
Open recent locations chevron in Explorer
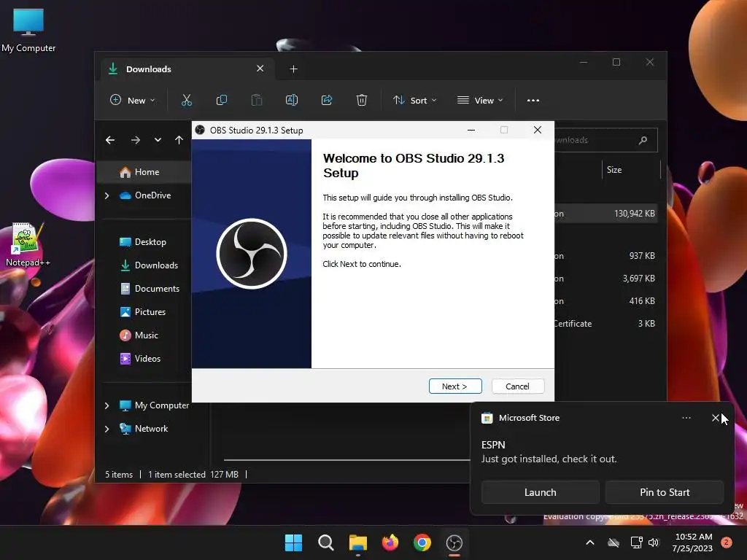tap(158, 140)
